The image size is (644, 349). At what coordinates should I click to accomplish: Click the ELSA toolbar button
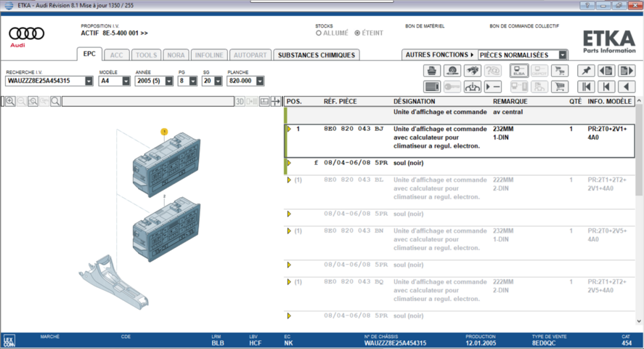click(519, 71)
